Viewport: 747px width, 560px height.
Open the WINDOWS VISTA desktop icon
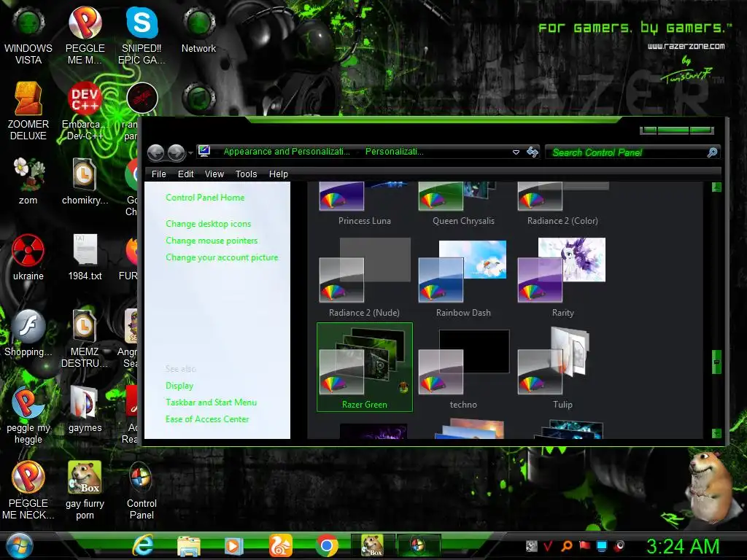(x=28, y=36)
